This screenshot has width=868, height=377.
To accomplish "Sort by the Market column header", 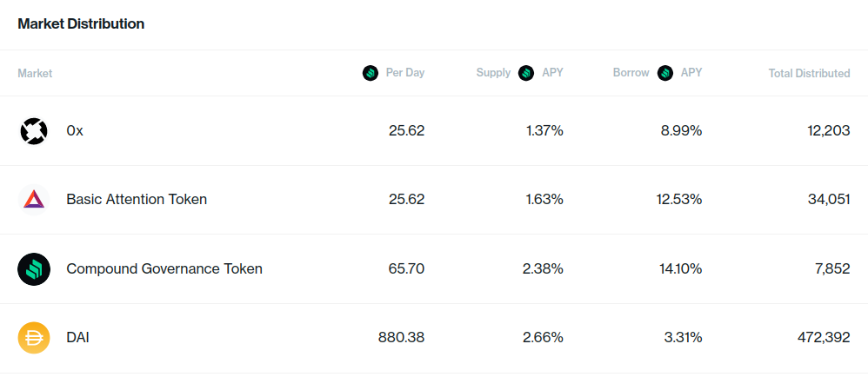I will 35,73.
